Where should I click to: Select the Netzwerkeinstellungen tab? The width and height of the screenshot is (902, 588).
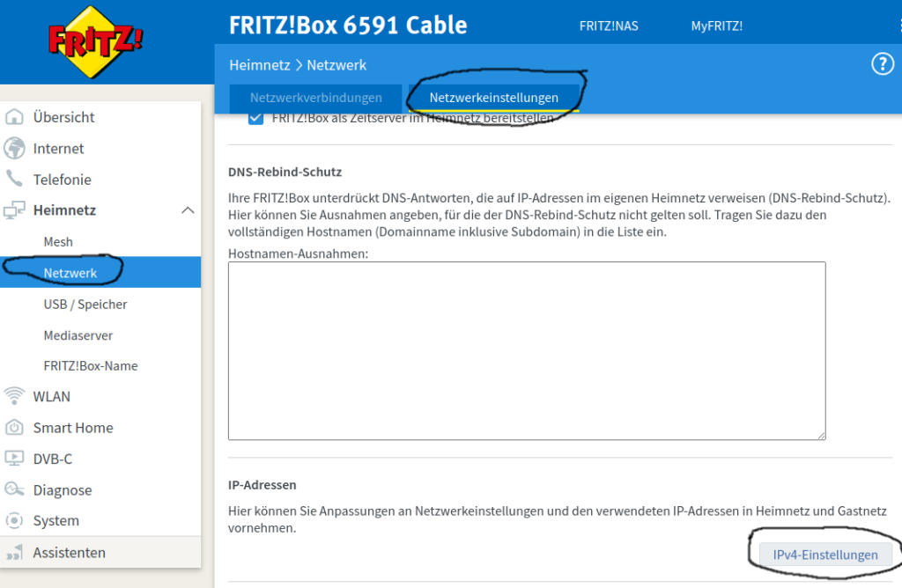tap(493, 98)
